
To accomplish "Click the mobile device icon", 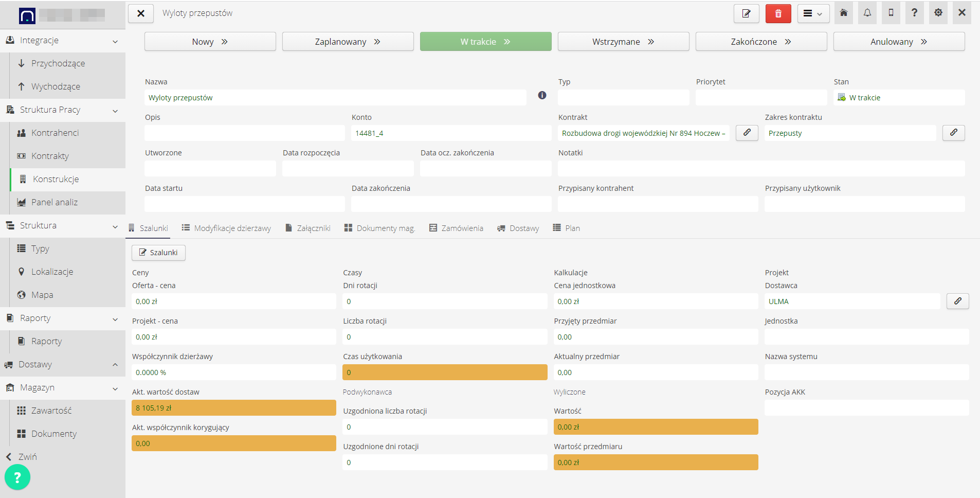I will click(x=891, y=13).
